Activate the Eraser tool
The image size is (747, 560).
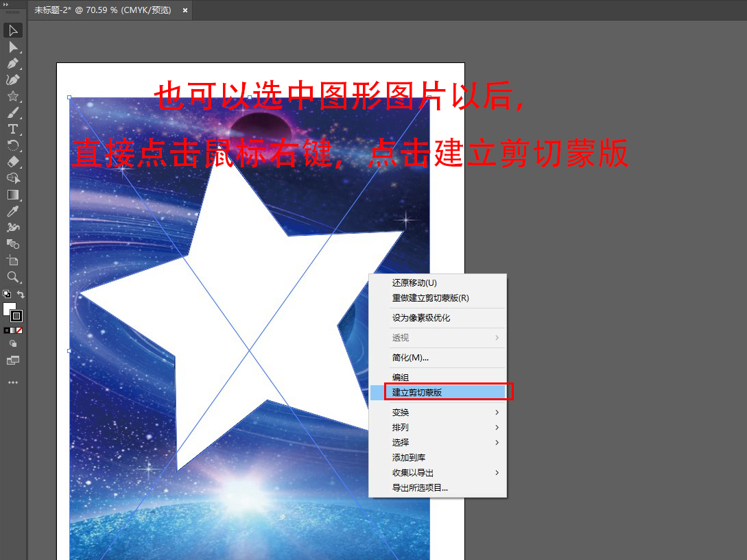tap(13, 162)
